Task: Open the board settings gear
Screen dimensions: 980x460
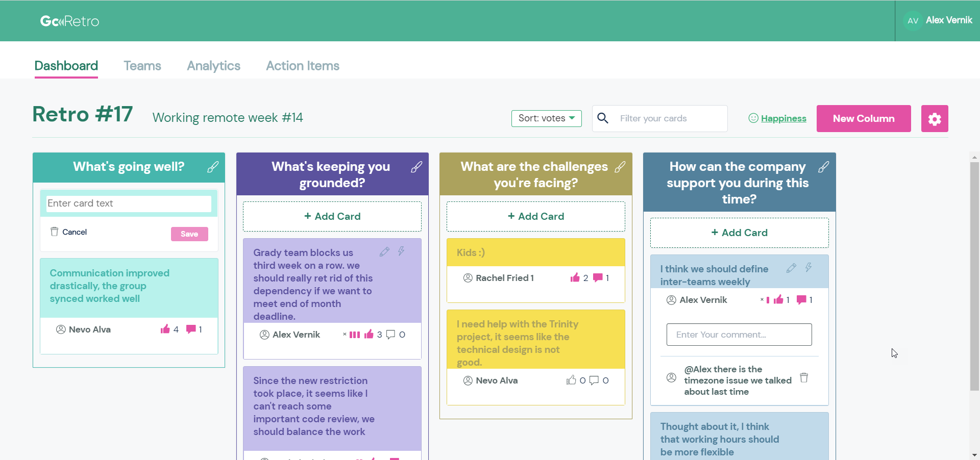Action: pos(934,119)
